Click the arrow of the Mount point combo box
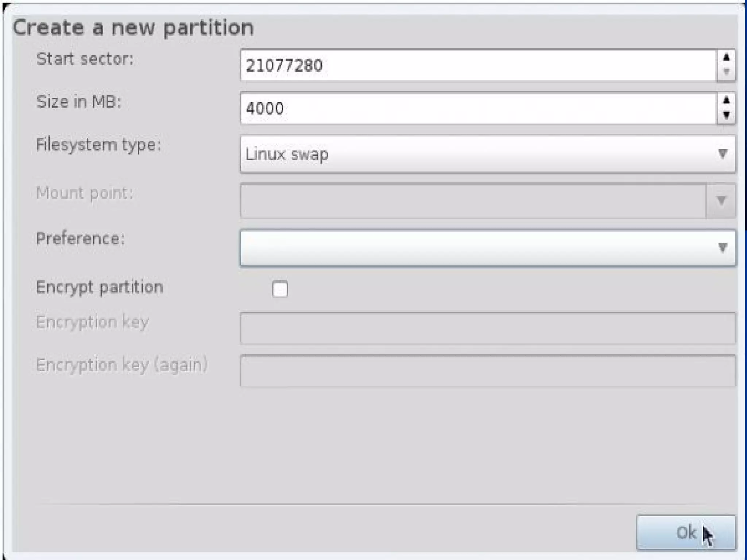Image resolution: width=747 pixels, height=560 pixels. coord(721,201)
